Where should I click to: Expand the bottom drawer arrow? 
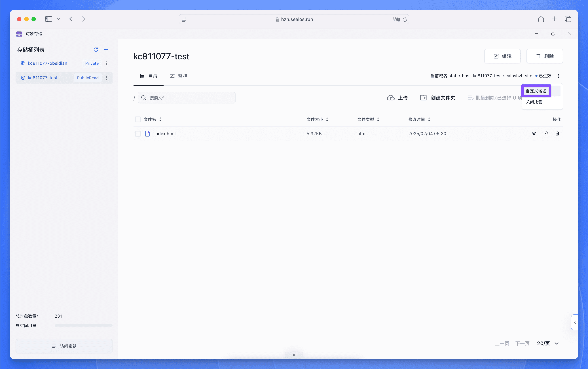[x=294, y=355]
